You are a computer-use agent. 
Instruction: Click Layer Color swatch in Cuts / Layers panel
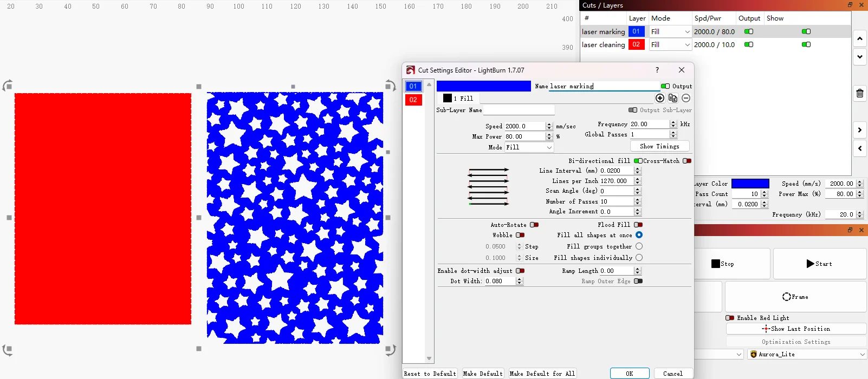point(750,184)
